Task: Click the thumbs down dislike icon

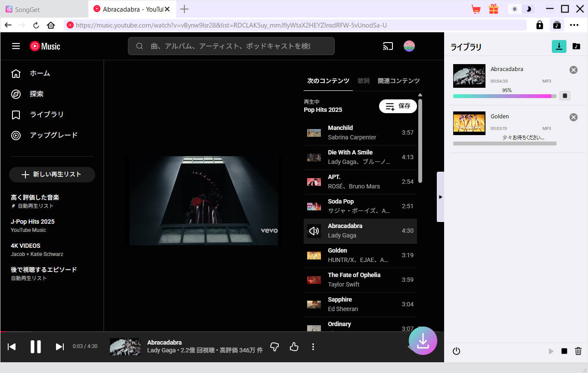Action: pyautogui.click(x=274, y=347)
